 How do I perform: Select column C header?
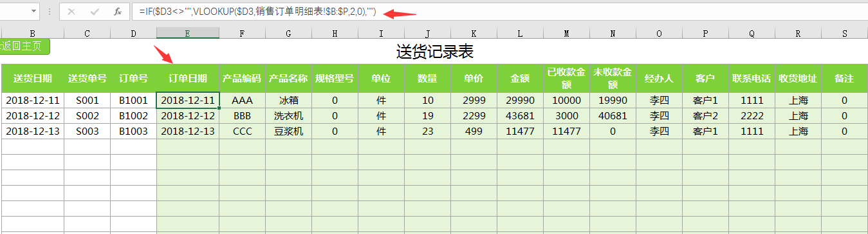click(87, 33)
